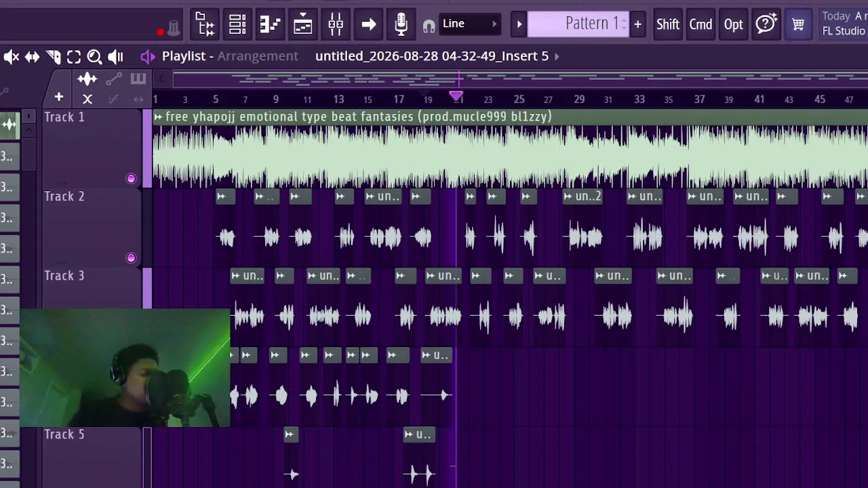Toggle the Shift modifier key
Screen dimensions: 868x488
point(668,24)
